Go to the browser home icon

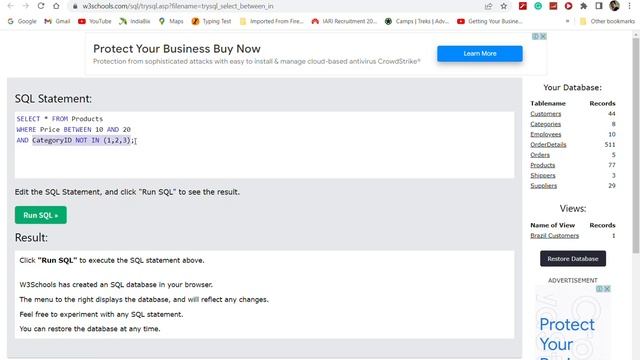pyautogui.click(x=56, y=6)
